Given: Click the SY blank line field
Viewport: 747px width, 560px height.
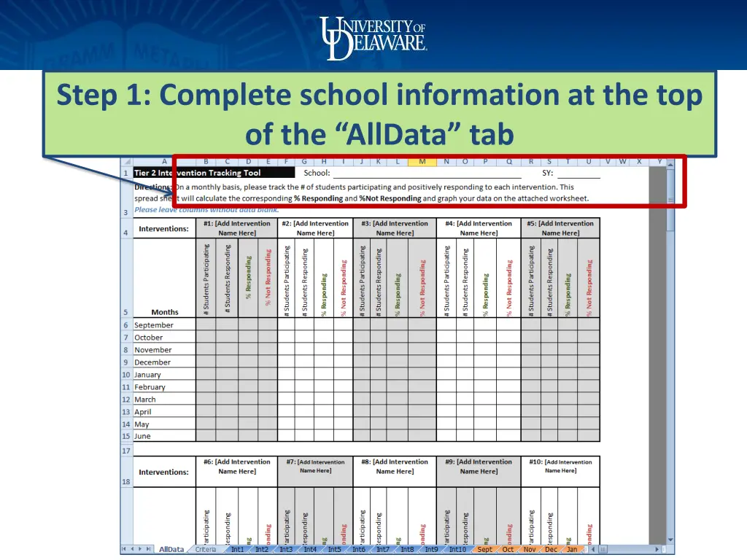Looking at the screenshot, I should [578, 174].
